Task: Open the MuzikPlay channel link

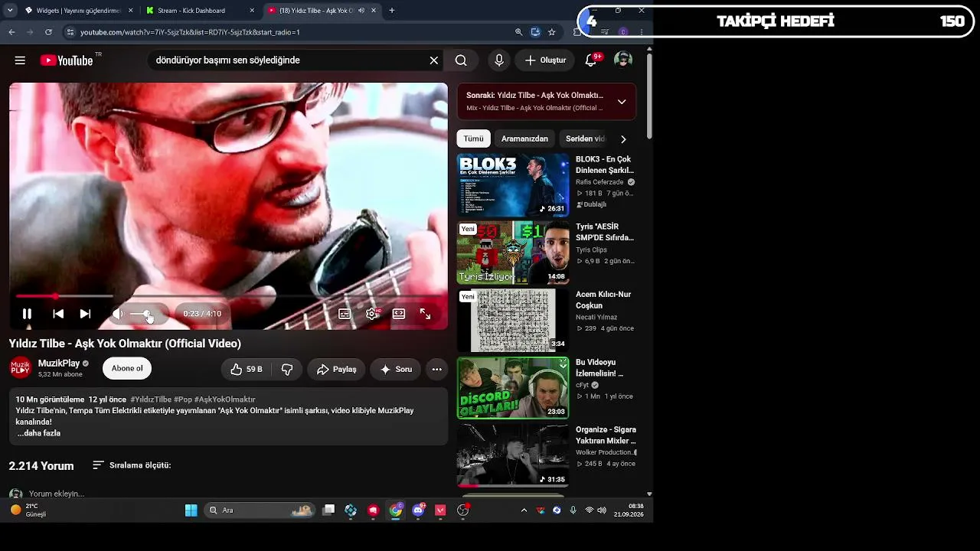Action: tap(59, 364)
